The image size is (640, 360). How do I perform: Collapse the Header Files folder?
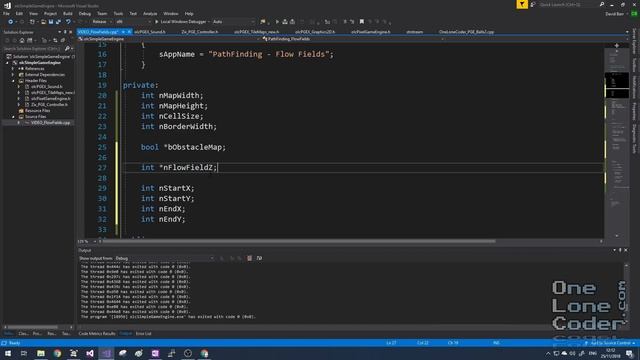click(13, 81)
